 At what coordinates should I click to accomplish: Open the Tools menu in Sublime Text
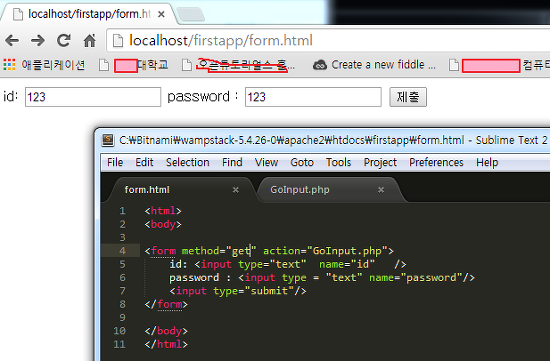[x=338, y=162]
